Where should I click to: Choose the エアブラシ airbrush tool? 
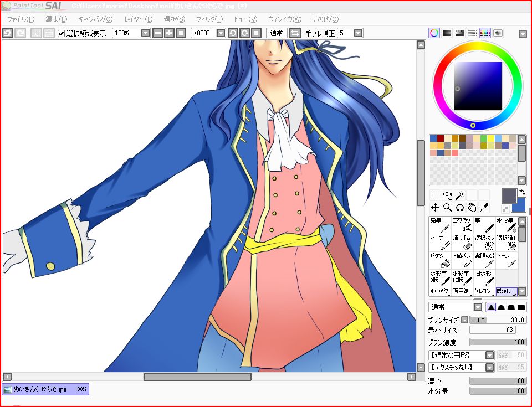click(x=462, y=225)
